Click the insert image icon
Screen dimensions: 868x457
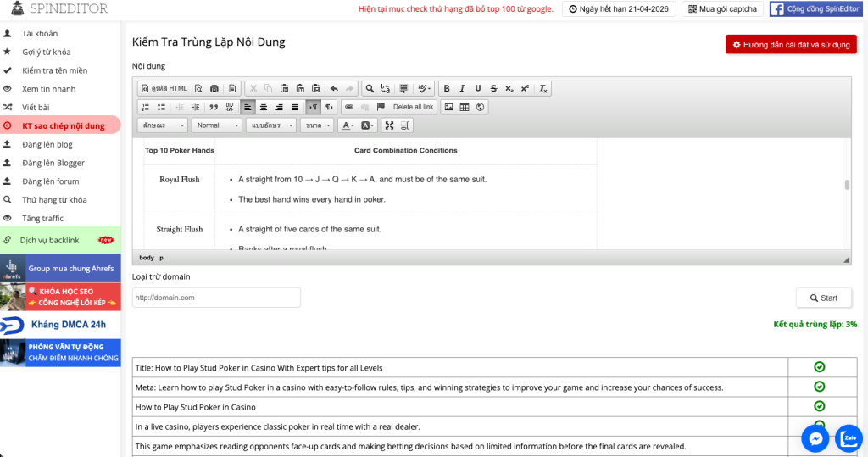[x=449, y=107]
